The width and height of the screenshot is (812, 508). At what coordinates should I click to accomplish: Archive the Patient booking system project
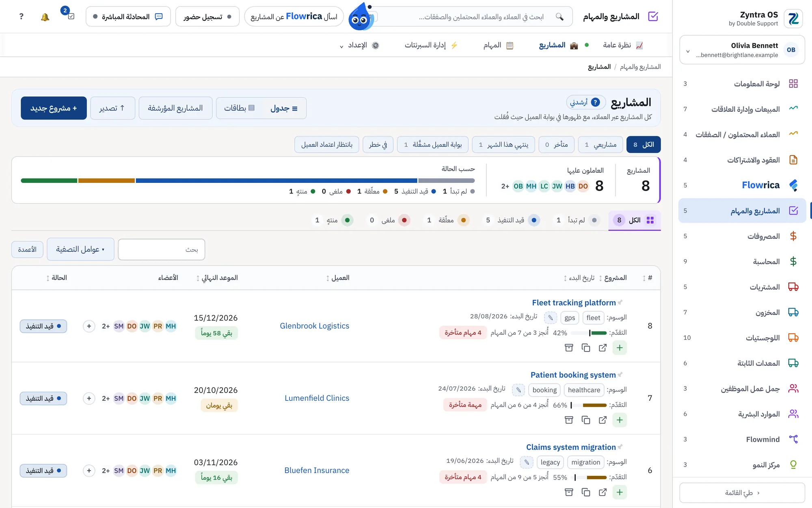(569, 420)
